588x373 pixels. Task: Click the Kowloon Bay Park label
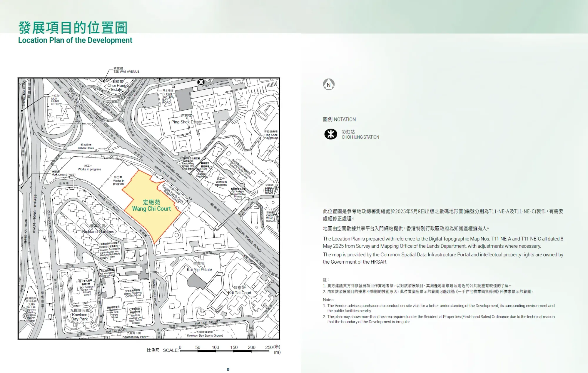pyautogui.click(x=80, y=317)
